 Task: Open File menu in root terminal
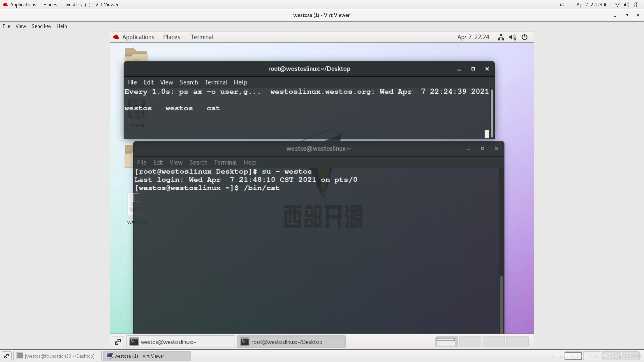coord(132,82)
